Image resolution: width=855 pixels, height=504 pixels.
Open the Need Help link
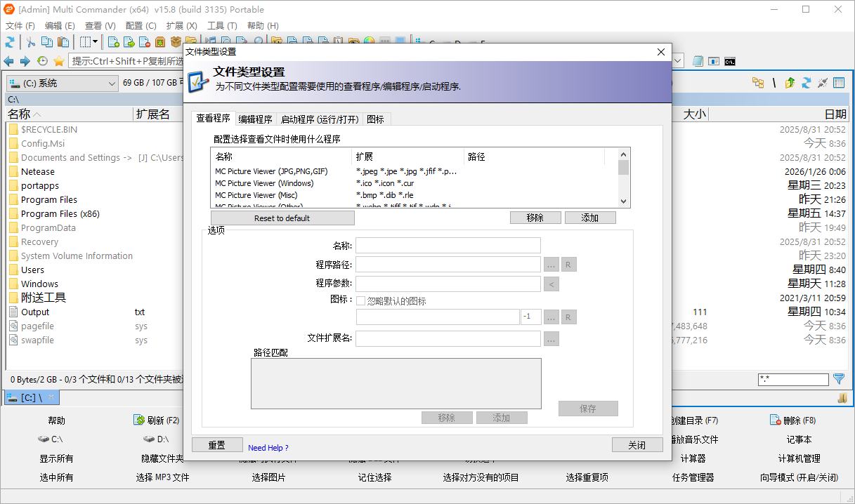(268, 447)
